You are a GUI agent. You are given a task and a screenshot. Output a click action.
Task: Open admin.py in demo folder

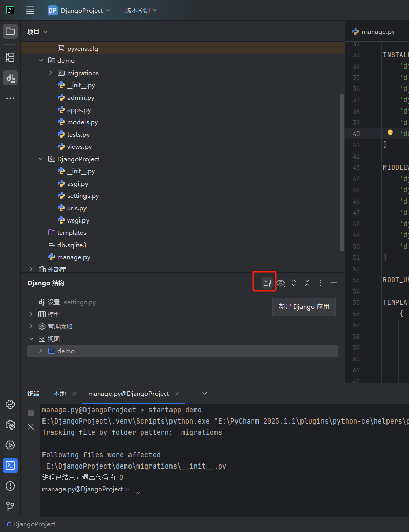point(80,97)
